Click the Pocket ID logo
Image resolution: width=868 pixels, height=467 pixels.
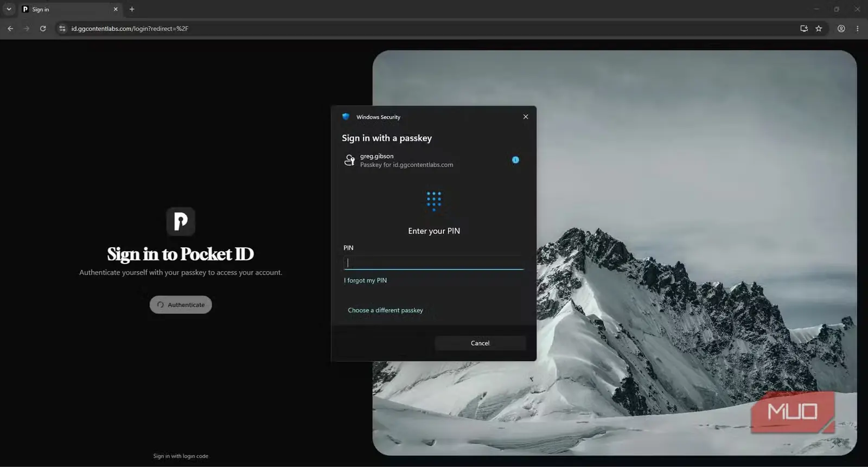(181, 221)
